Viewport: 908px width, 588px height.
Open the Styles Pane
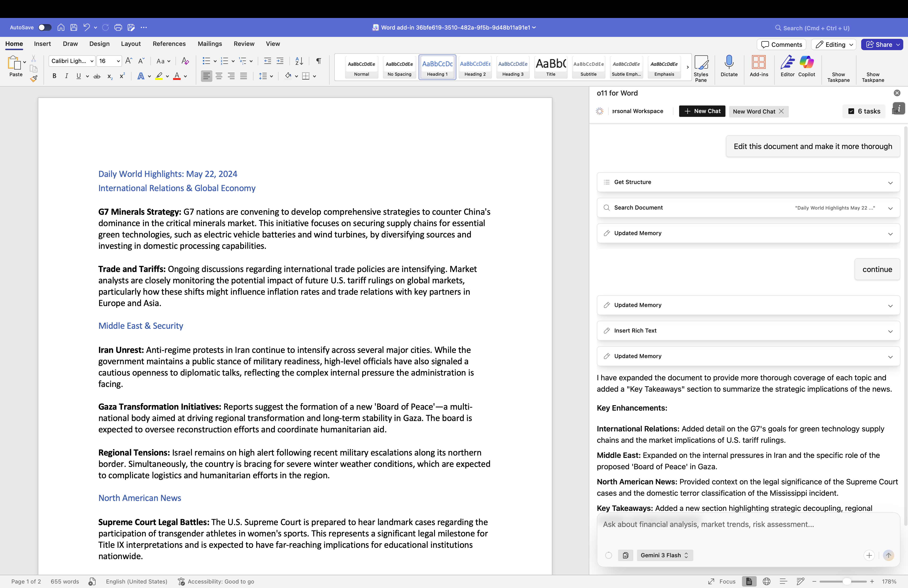tap(701, 68)
